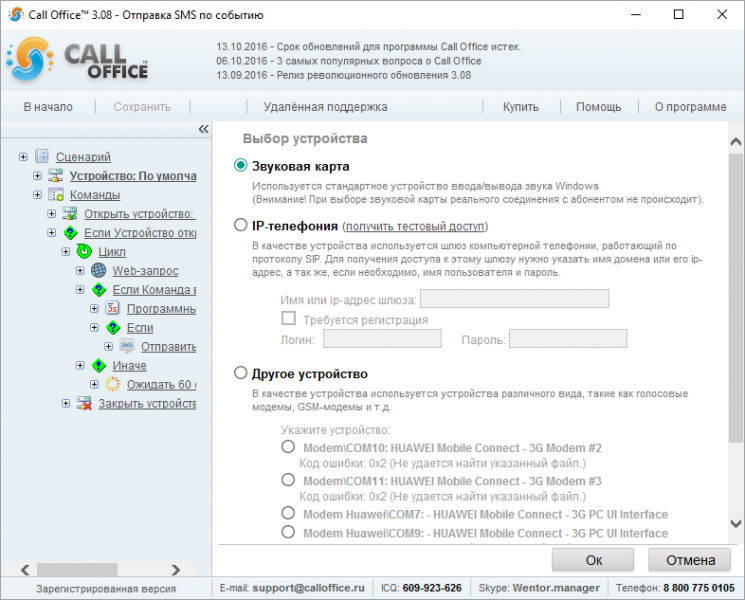Choose Modem\COM10 HUAWEI 3G Modem #2

click(288, 447)
